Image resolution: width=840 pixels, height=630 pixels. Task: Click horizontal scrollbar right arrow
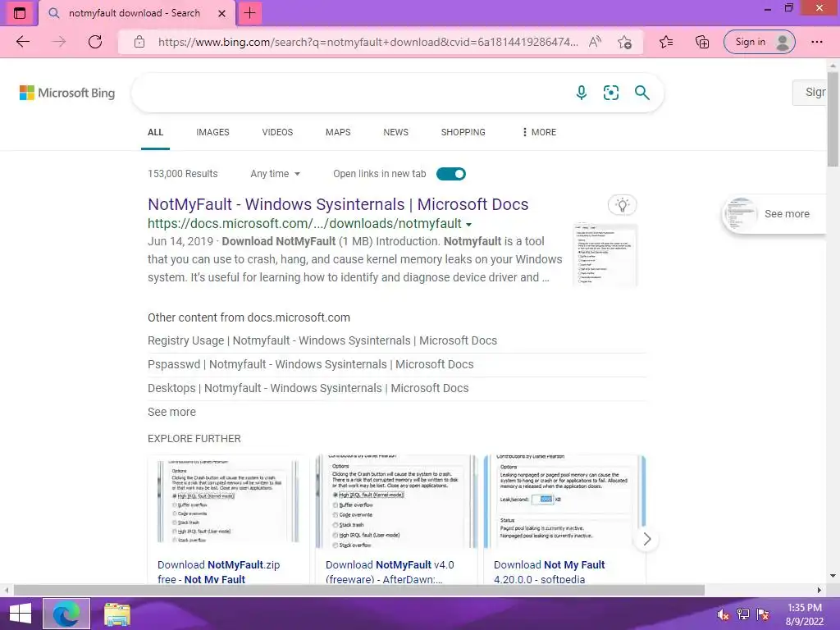tap(819, 590)
